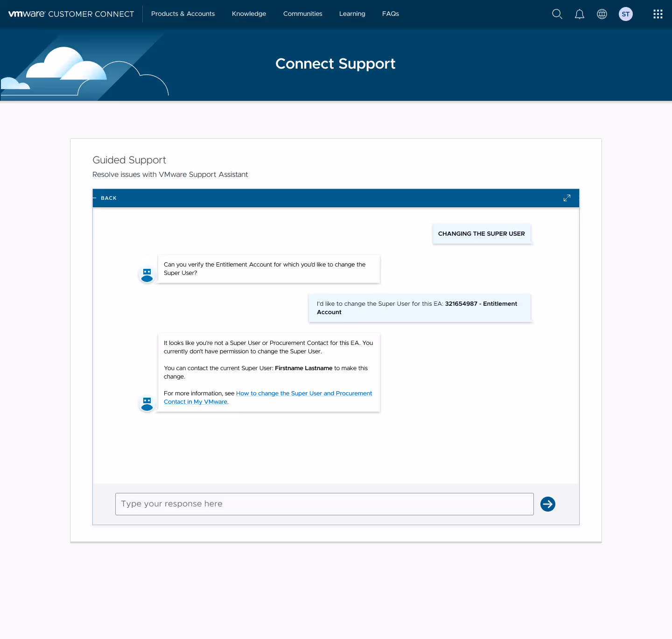Send response with the arrow button
The height and width of the screenshot is (639, 672).
(548, 504)
